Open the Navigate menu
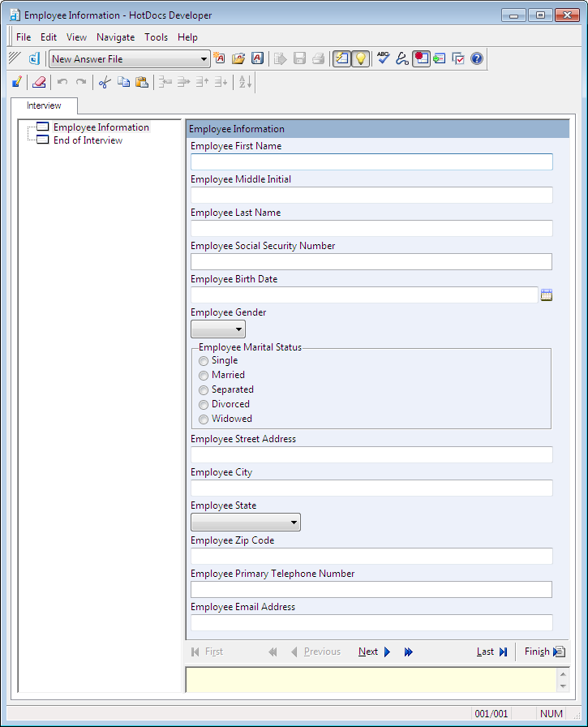Viewport: 588px width, 727px height. [x=115, y=37]
